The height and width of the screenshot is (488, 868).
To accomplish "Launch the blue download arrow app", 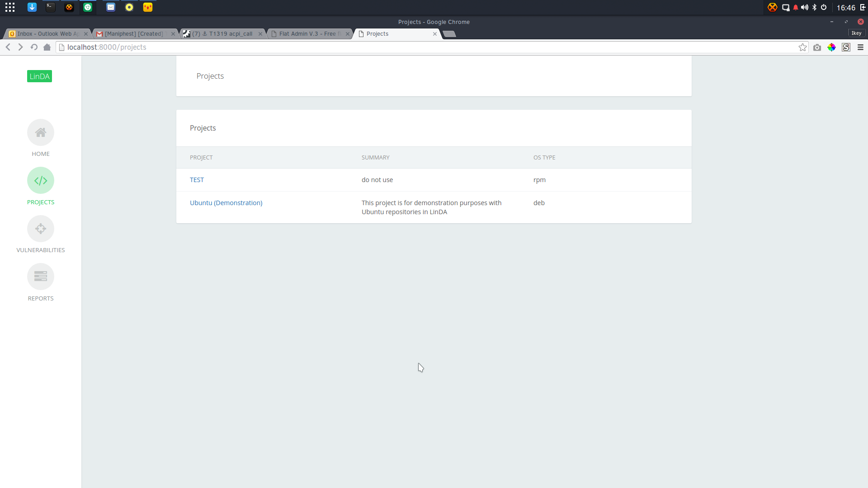I will [32, 7].
